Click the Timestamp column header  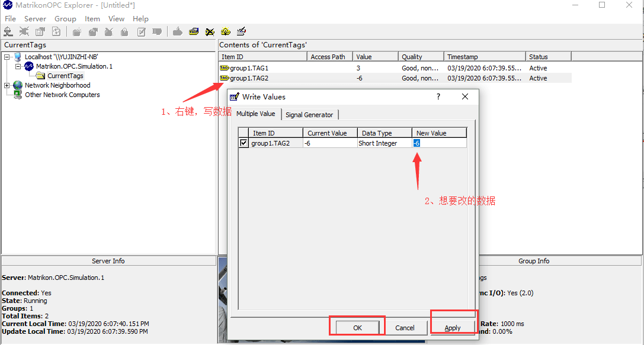pos(485,57)
